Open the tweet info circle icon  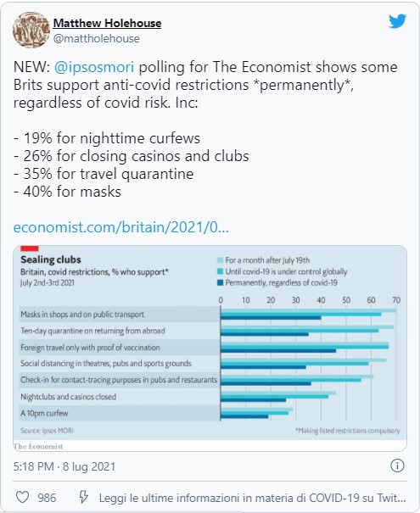(x=397, y=466)
